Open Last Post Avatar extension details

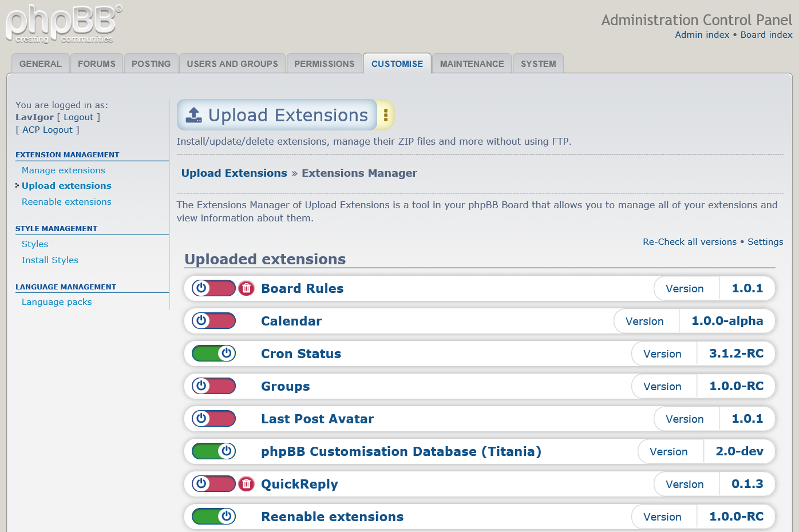[317, 419]
